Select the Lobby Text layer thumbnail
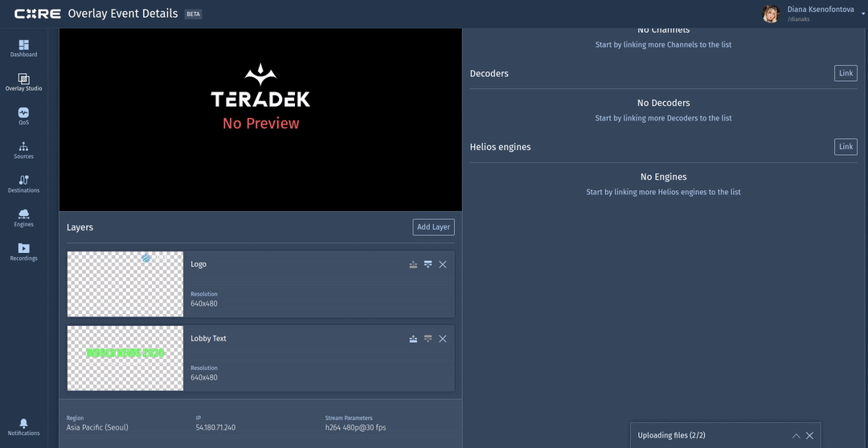This screenshot has height=448, width=868. [125, 358]
